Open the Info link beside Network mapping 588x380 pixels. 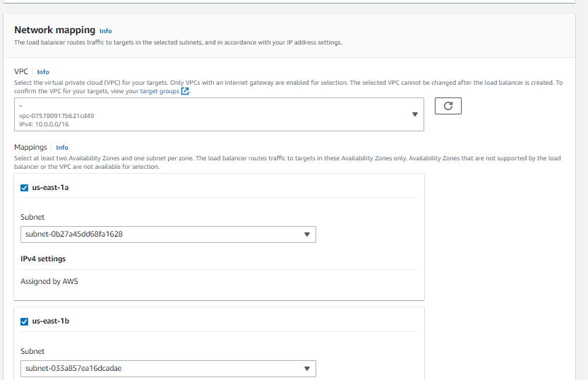click(x=105, y=31)
